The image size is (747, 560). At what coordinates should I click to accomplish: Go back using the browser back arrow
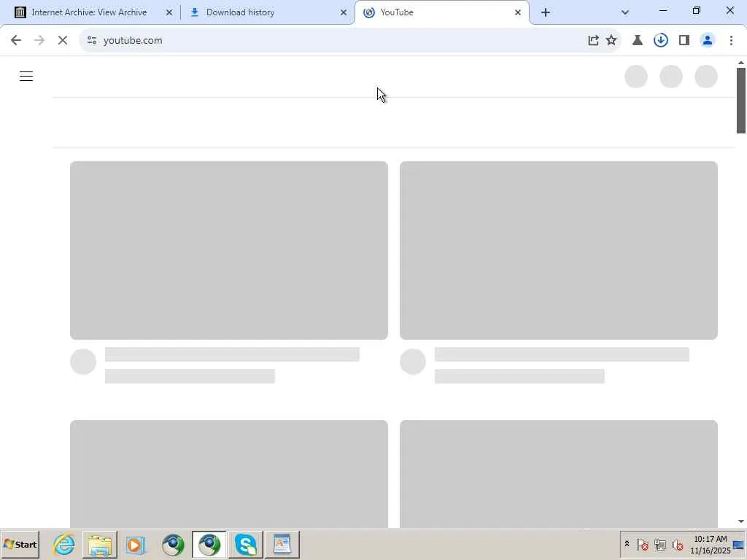pos(16,41)
